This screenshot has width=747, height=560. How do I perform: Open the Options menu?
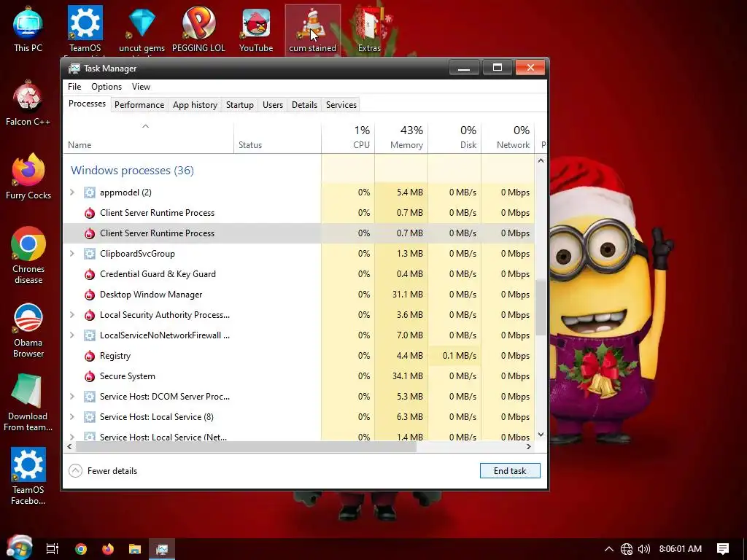coord(107,87)
